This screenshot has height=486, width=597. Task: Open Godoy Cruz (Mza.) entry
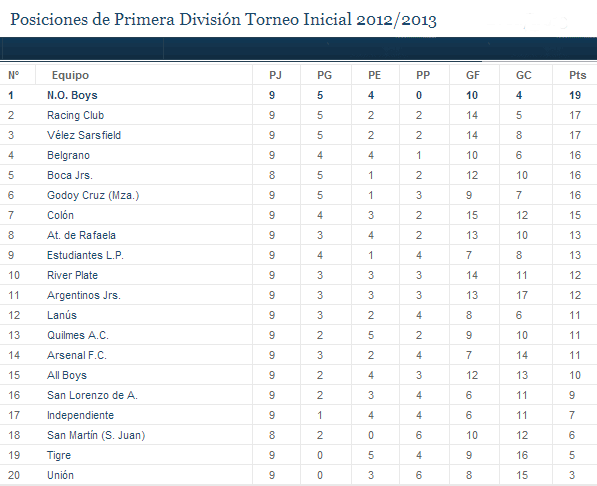click(x=93, y=195)
